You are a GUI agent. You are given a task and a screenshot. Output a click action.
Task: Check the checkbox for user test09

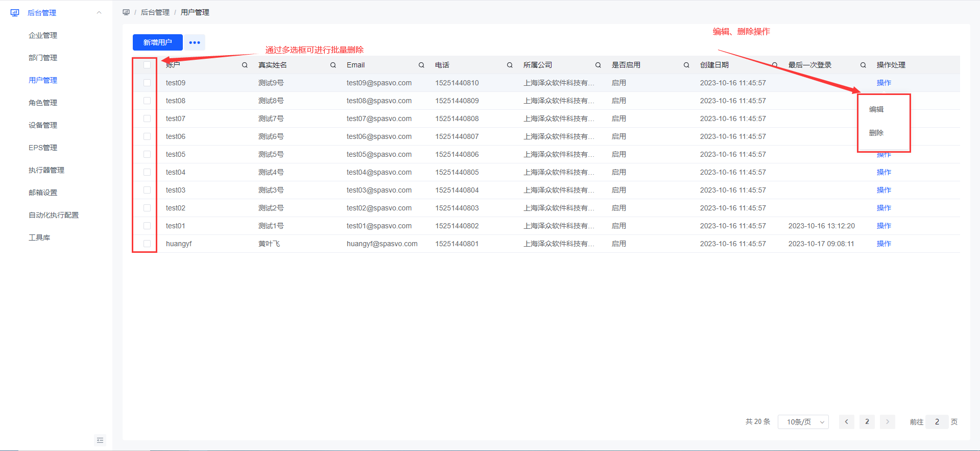tap(147, 83)
